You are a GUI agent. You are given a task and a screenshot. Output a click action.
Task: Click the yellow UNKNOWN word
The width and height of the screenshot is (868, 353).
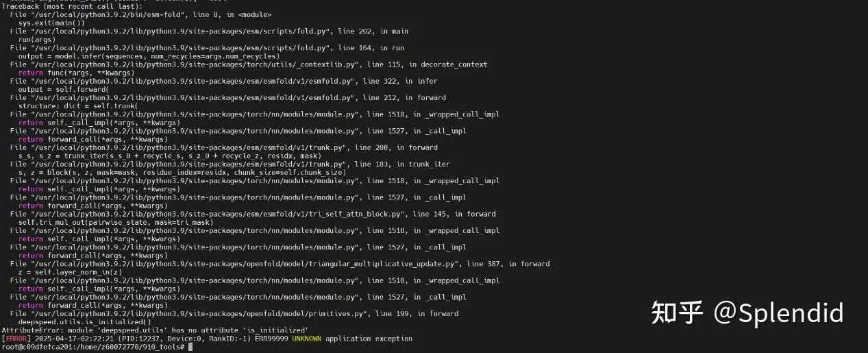(x=306, y=339)
